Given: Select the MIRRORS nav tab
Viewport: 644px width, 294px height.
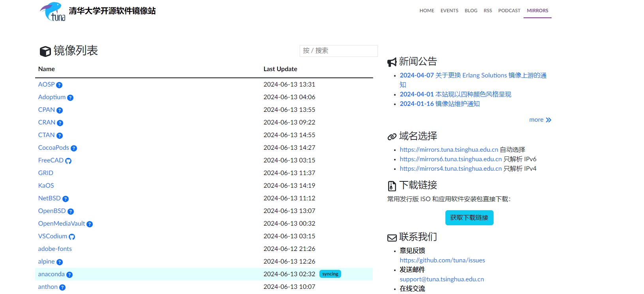Looking at the screenshot, I should click(x=537, y=11).
